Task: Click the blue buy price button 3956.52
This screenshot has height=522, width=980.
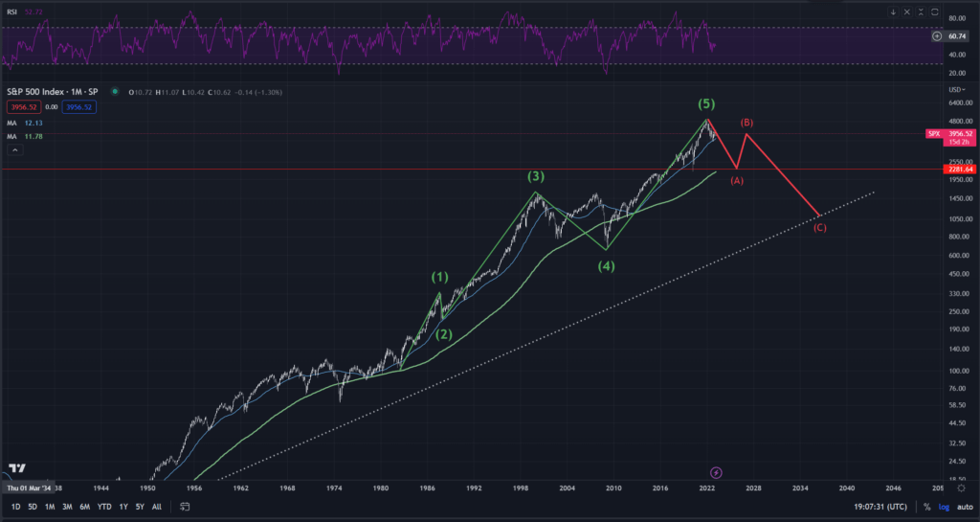Action: (x=78, y=107)
